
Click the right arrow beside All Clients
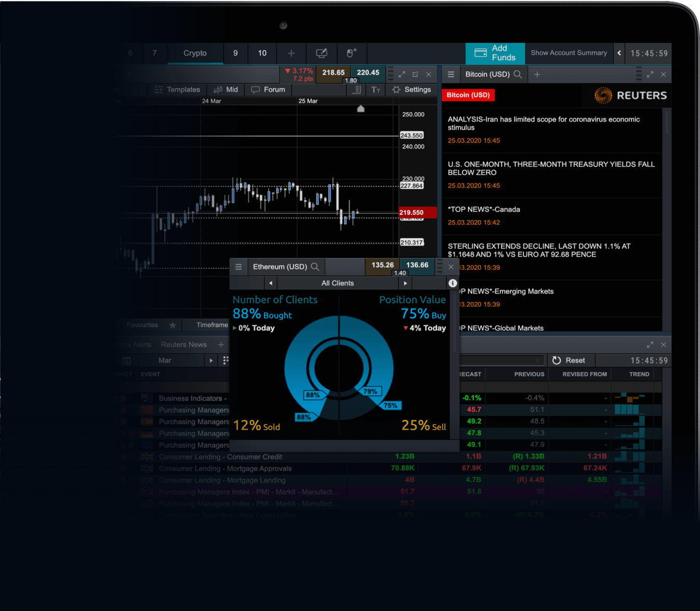pos(405,283)
